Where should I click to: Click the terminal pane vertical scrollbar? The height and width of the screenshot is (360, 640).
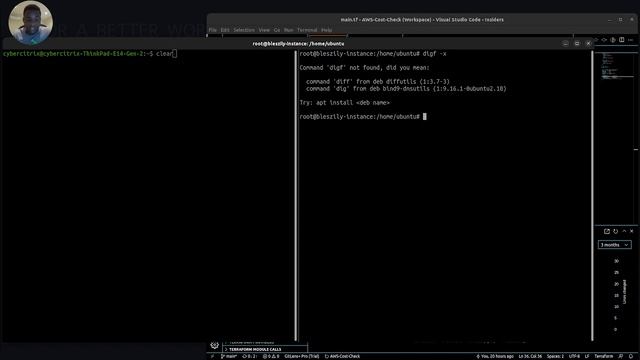(592, 196)
